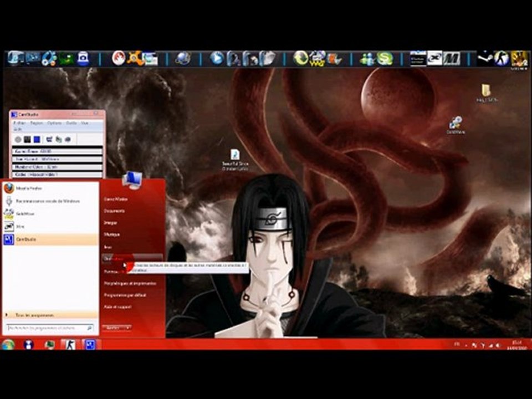Screen dimensions: 532x399
Task: Click the first computer icon in the dock
Action: coord(16,58)
